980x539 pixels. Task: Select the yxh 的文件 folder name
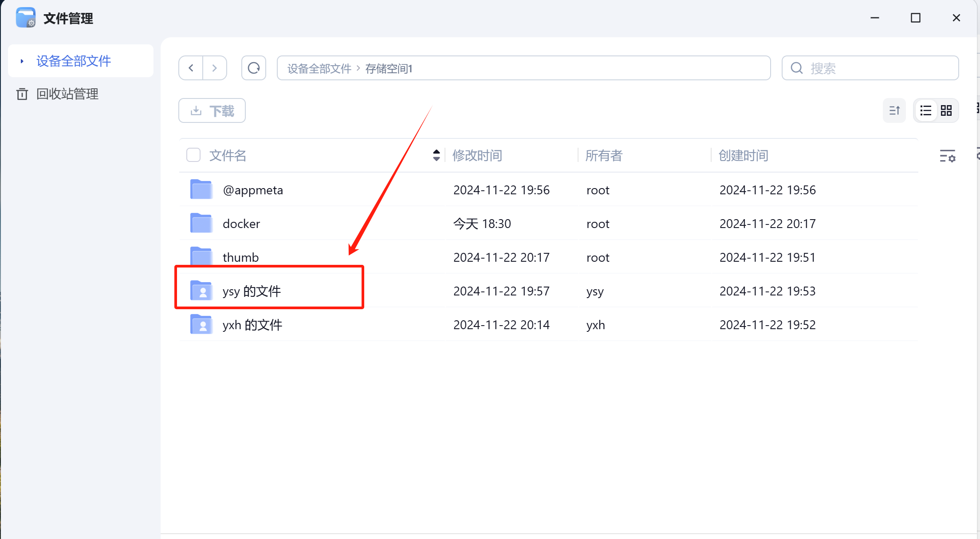(x=252, y=325)
